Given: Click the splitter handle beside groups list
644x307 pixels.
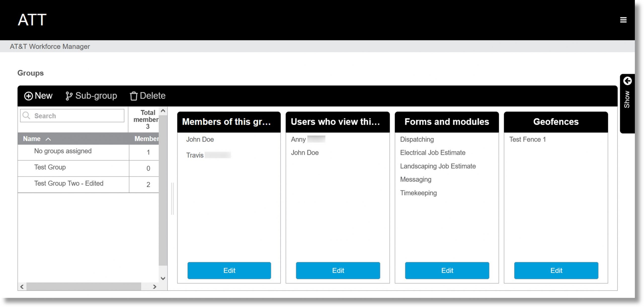Looking at the screenshot, I should (173, 199).
